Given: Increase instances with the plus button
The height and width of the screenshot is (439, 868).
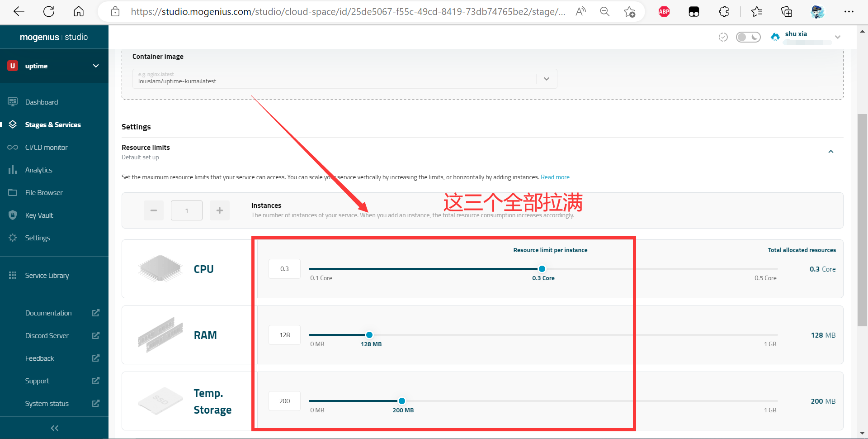Looking at the screenshot, I should coord(220,210).
